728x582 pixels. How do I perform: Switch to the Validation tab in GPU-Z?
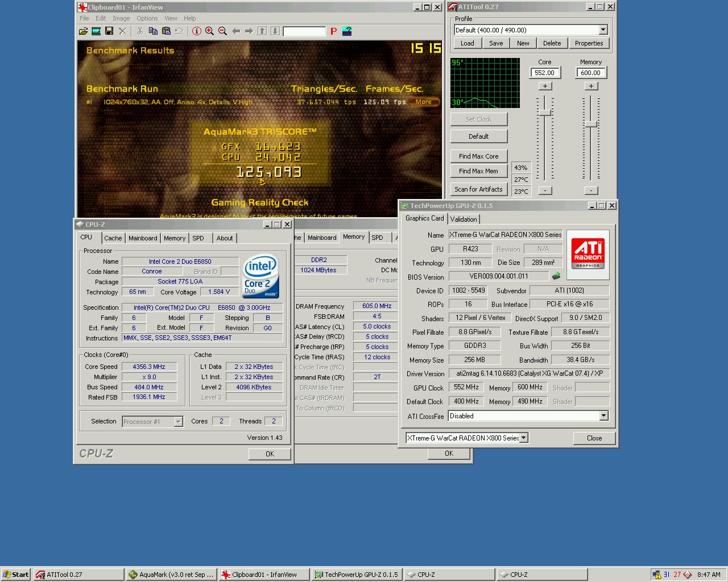click(464, 219)
